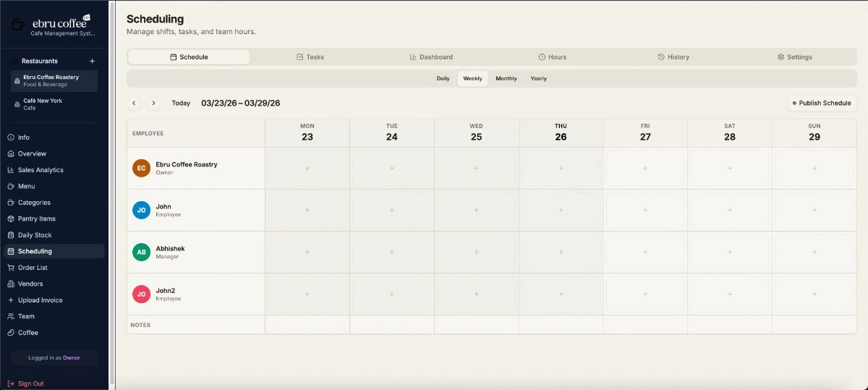The width and height of the screenshot is (868, 390).
Task: Open the Info page
Action: click(x=54, y=137)
